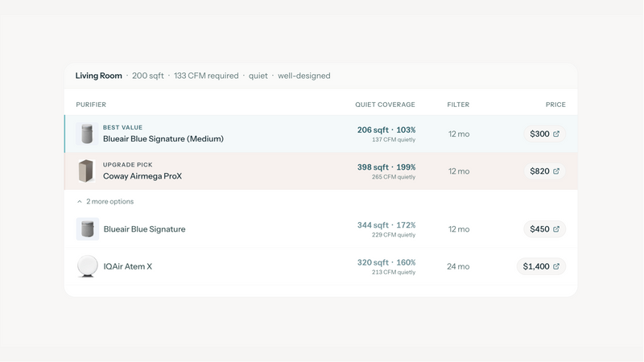Screen dimensions: 644x362
Task: Sort by the Price column header
Action: [555, 105]
